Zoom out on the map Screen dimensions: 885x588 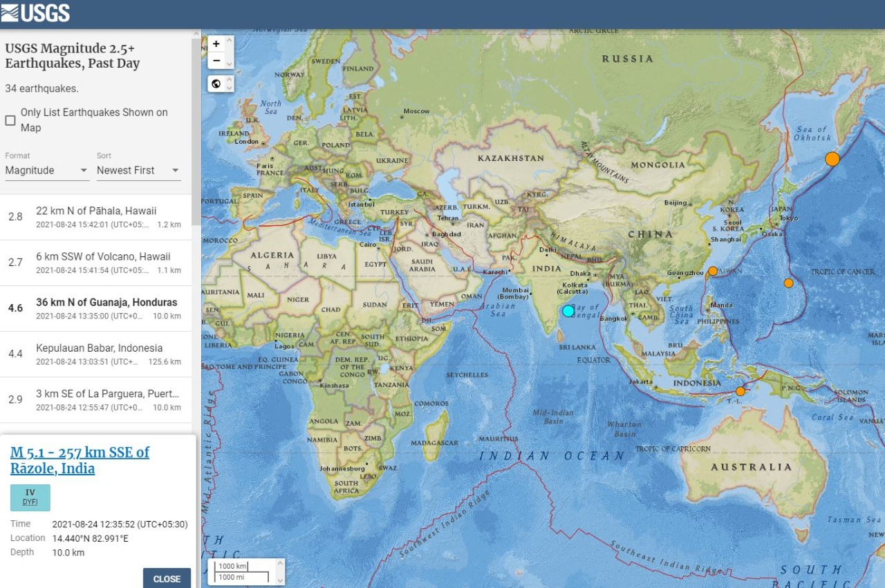tap(216, 61)
